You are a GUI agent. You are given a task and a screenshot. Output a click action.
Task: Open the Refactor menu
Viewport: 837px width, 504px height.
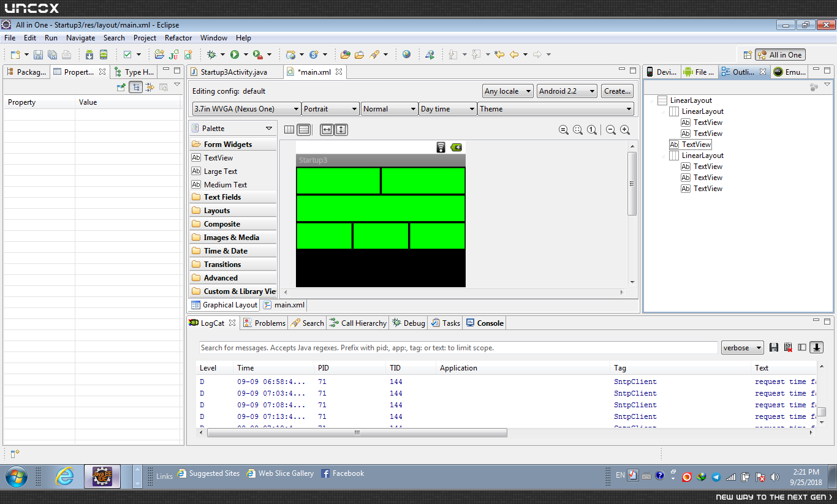[x=178, y=38]
